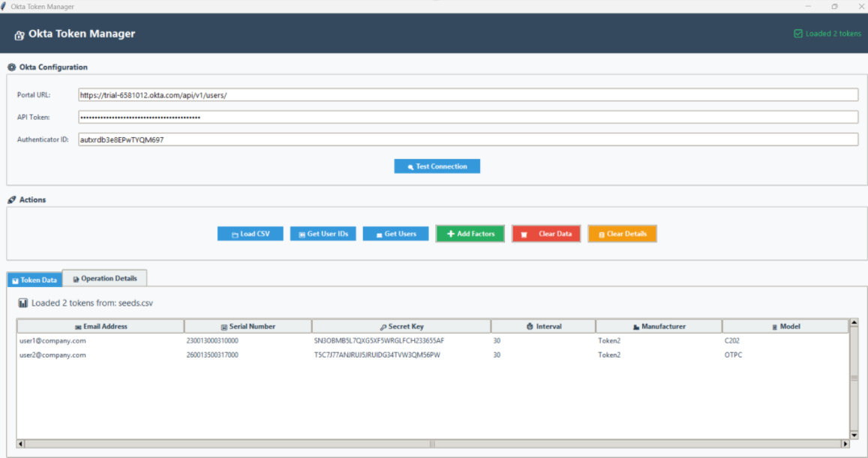Click the green Add Factors button
The height and width of the screenshot is (458, 868).
470,234
